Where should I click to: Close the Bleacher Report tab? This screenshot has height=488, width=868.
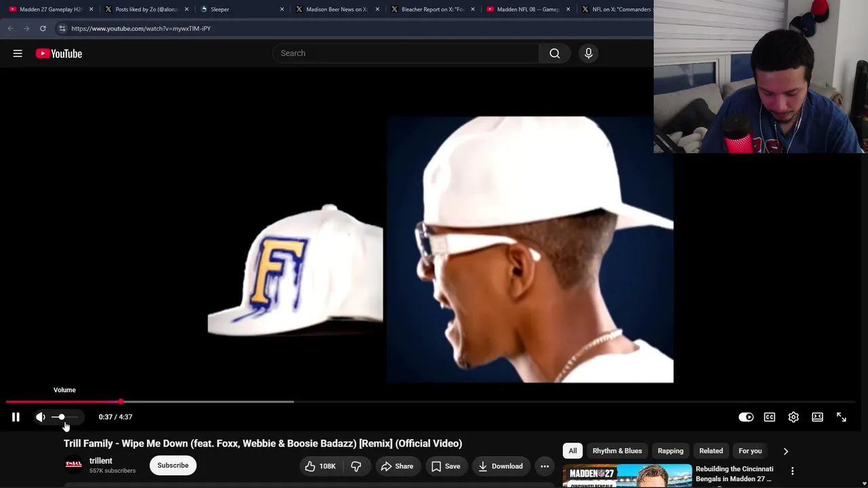[473, 9]
